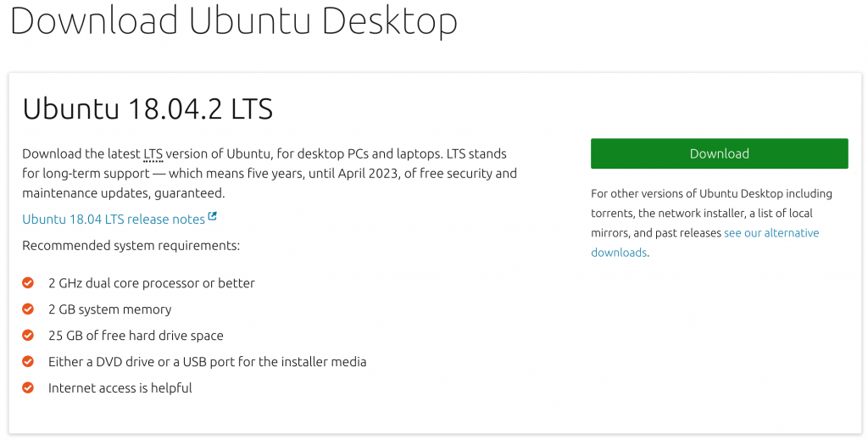Image resolution: width=868 pixels, height=440 pixels.
Task: Click the green Download button
Action: (x=719, y=153)
